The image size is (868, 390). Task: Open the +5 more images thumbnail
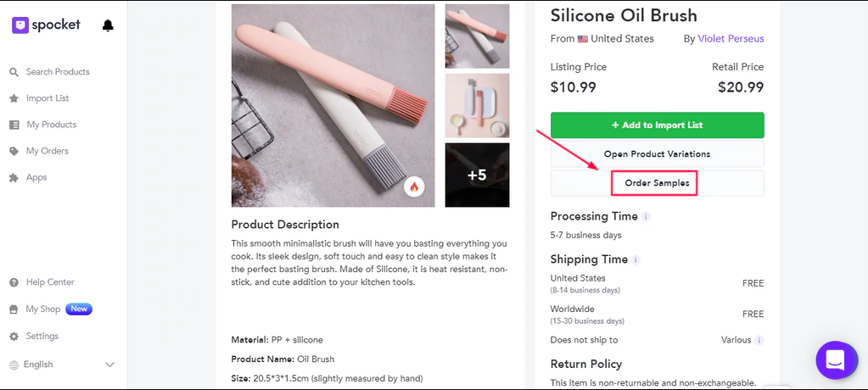coord(477,175)
